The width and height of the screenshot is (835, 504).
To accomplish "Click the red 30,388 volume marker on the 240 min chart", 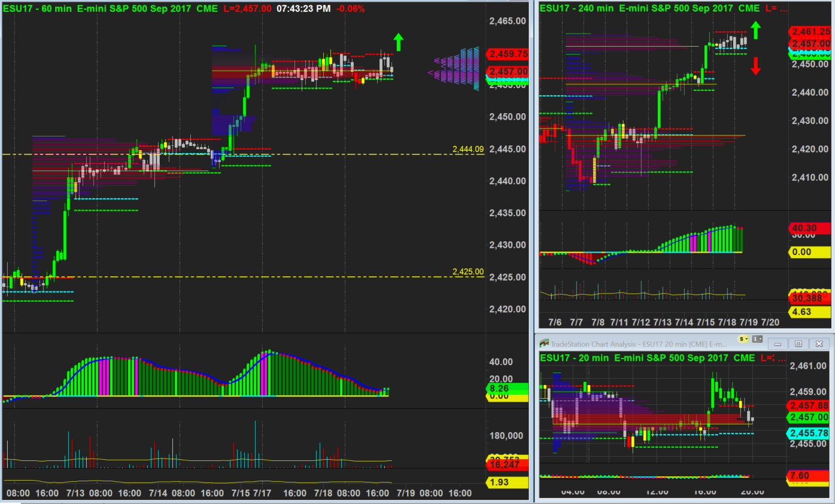I will pos(810,299).
